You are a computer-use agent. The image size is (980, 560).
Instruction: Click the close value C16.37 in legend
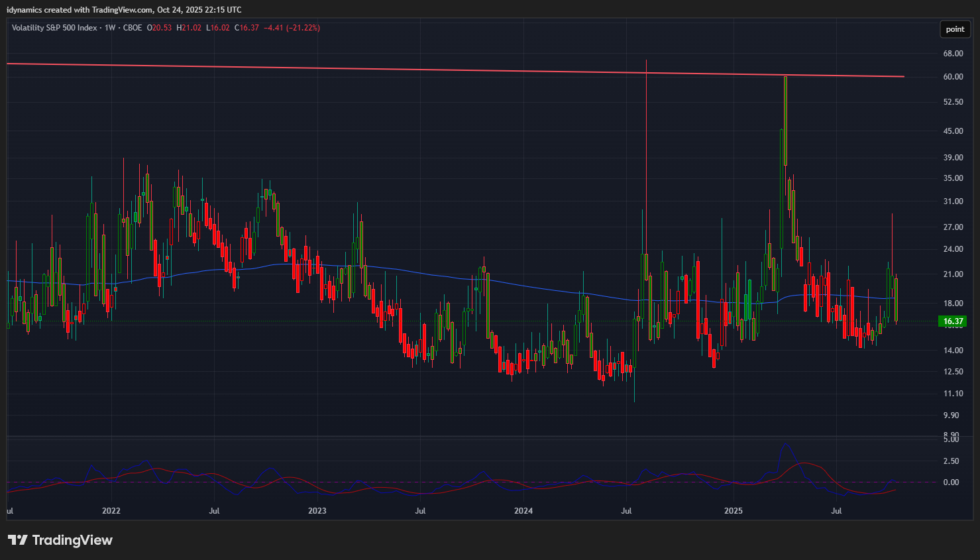(x=246, y=28)
